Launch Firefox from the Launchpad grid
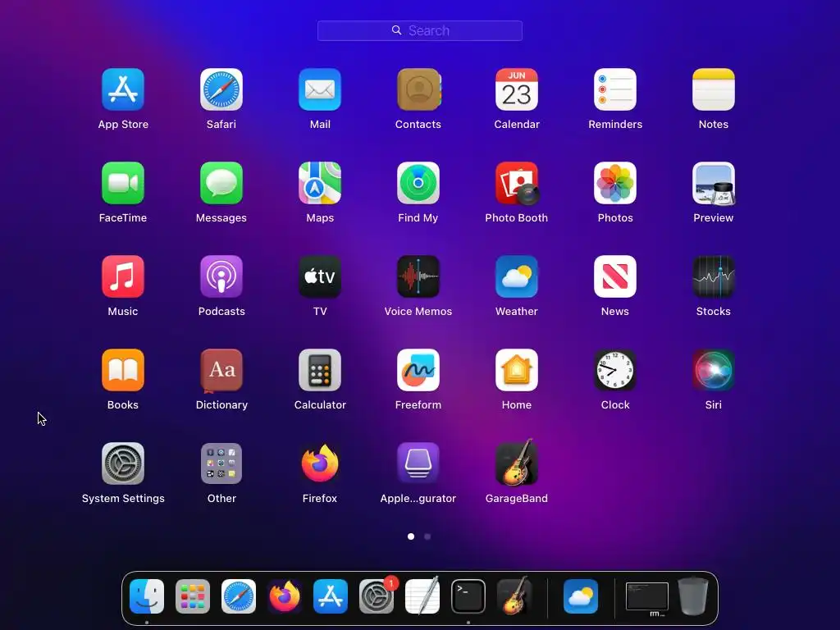This screenshot has height=630, width=840. [320, 463]
